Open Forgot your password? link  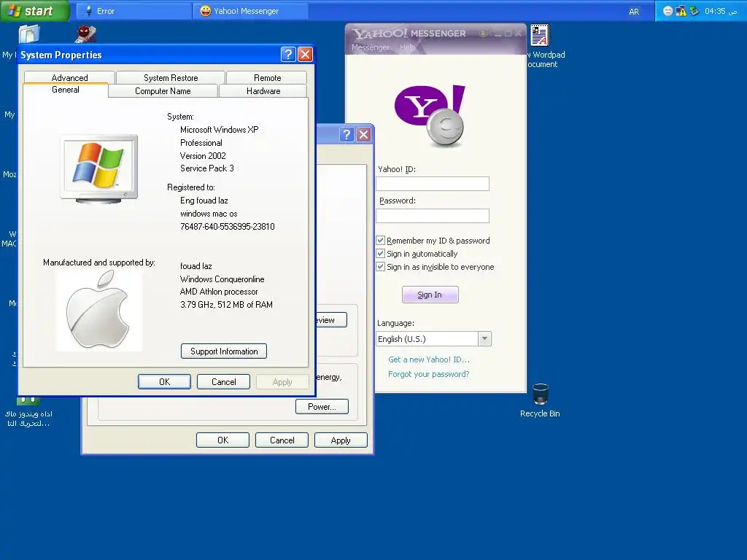pos(429,374)
